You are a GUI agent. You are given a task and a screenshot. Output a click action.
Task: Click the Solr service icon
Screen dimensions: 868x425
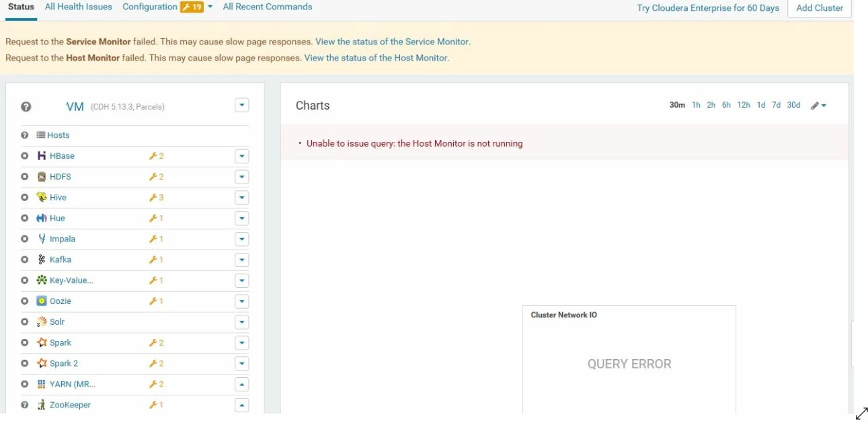point(42,322)
